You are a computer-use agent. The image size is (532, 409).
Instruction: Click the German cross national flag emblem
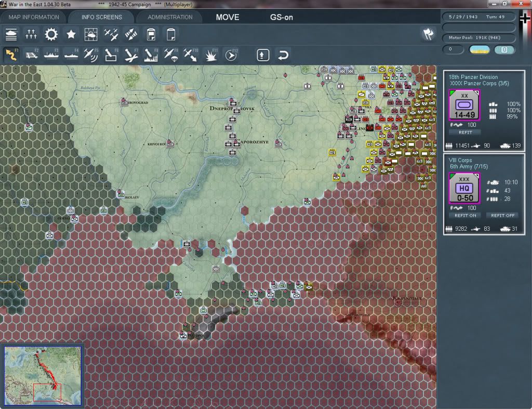click(x=525, y=17)
